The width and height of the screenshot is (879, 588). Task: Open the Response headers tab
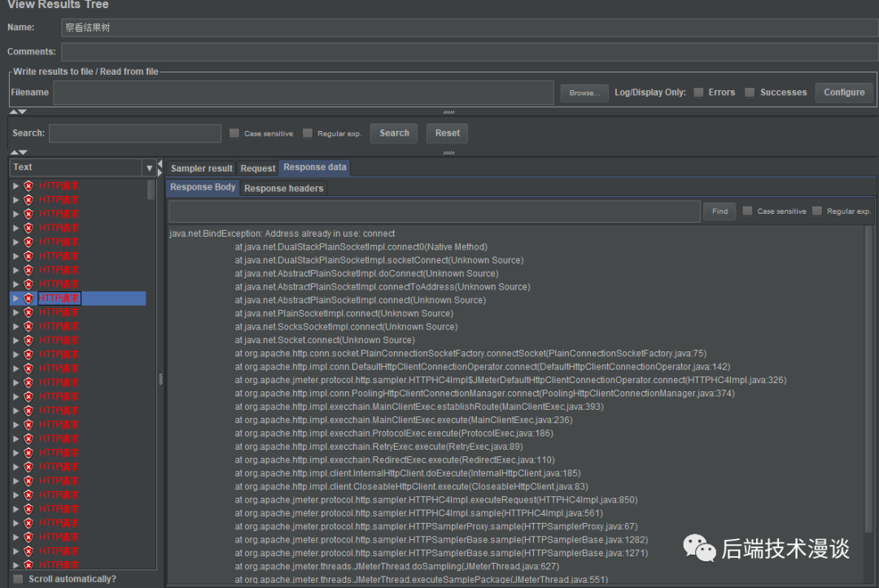pos(283,189)
